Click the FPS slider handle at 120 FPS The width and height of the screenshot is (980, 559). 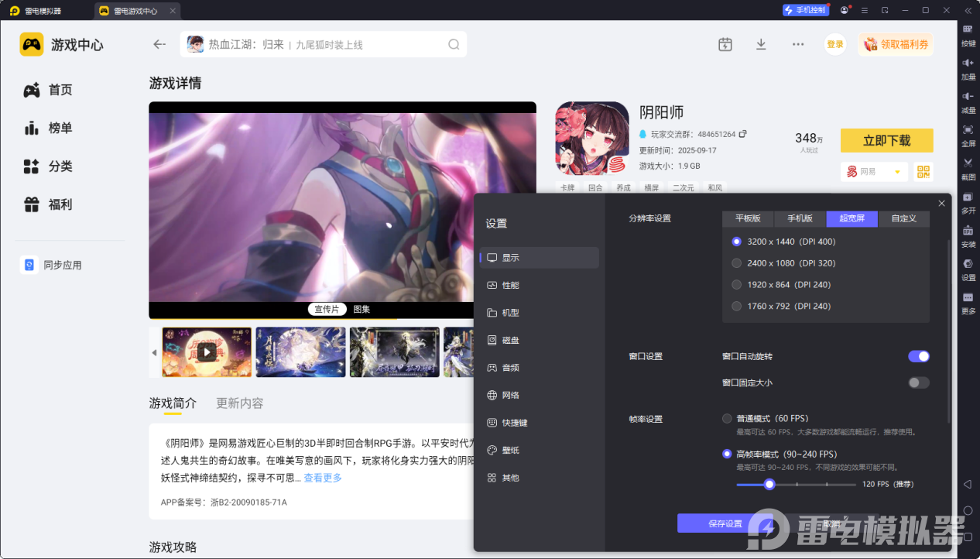(x=769, y=484)
